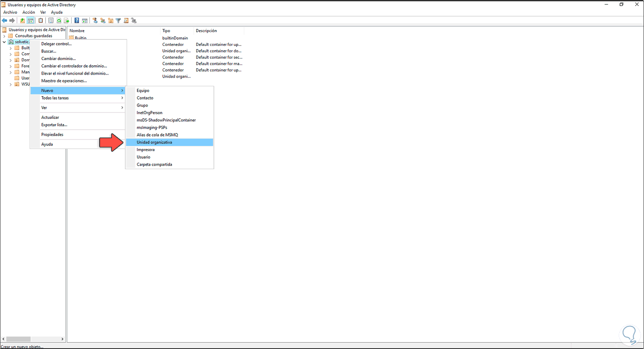This screenshot has width=644, height=349.
Task: Click the Nombre column header
Action: click(x=114, y=31)
